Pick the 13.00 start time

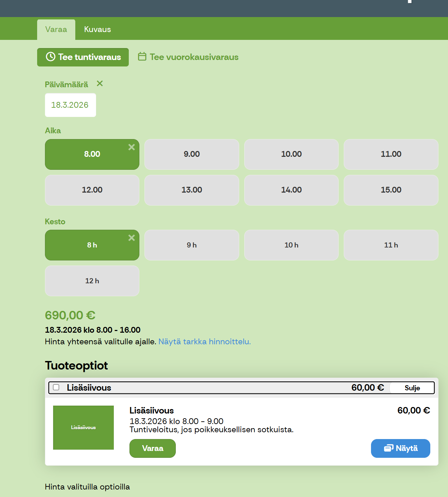coord(192,190)
